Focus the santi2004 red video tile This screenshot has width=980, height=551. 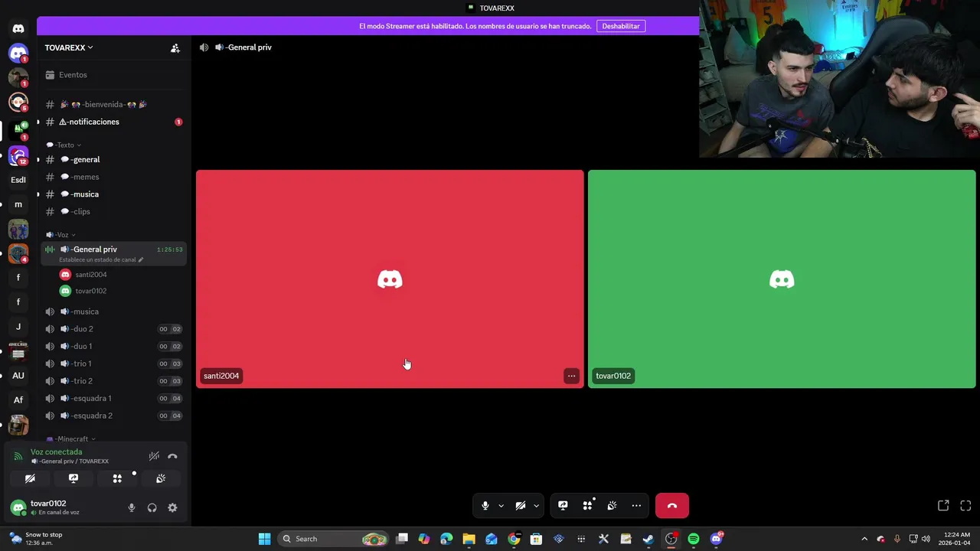click(390, 279)
